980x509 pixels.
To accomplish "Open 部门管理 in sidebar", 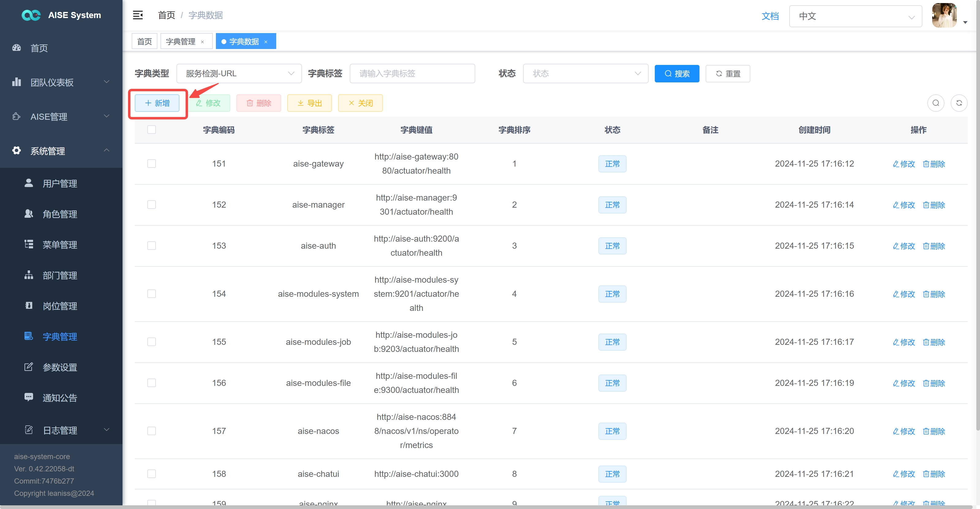I will pos(61,275).
